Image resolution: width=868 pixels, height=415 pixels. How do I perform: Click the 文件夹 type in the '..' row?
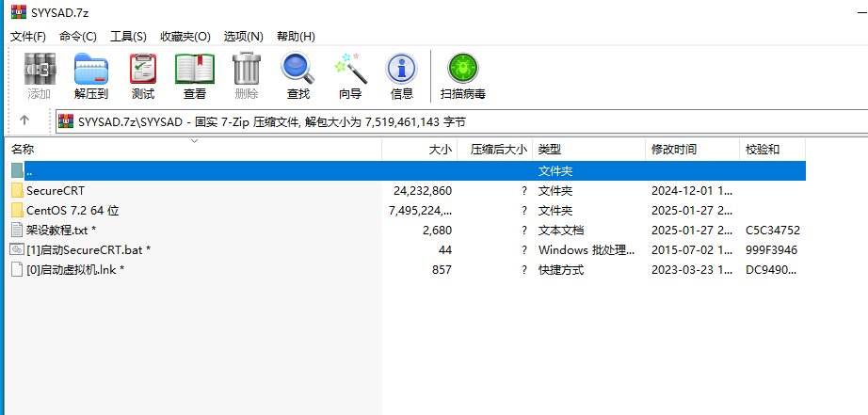555,171
